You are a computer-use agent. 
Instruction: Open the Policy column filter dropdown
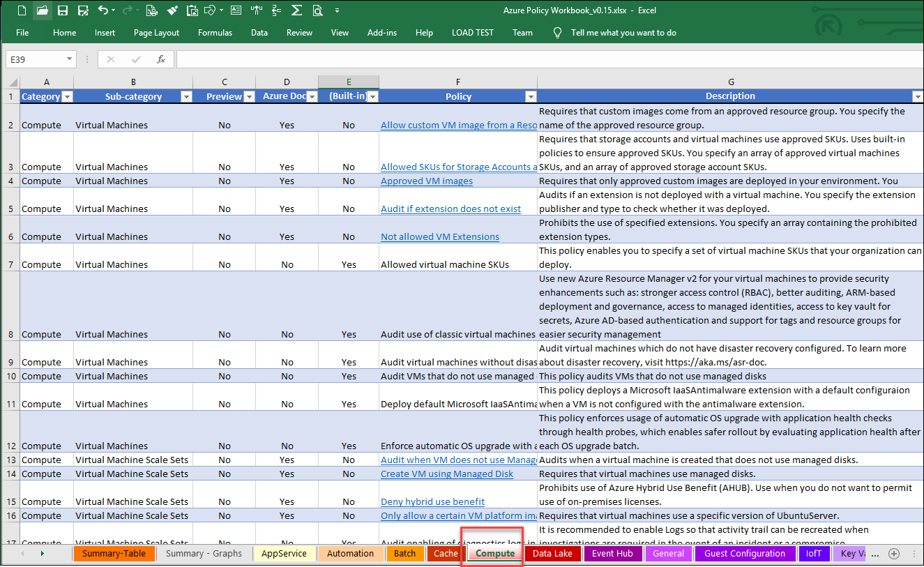(531, 97)
